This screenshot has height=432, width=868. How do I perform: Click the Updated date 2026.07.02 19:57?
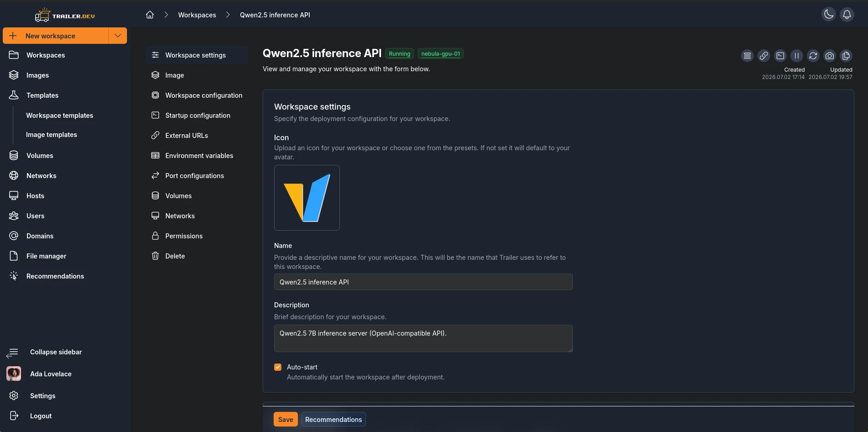click(830, 77)
